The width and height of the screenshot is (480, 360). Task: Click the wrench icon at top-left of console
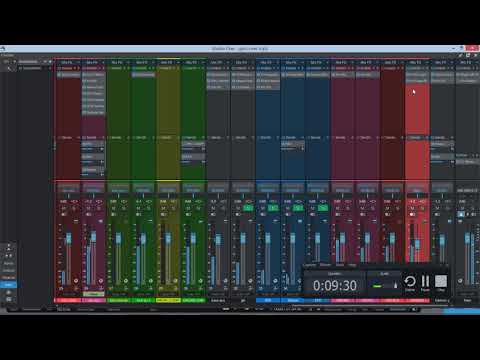(x=9, y=68)
